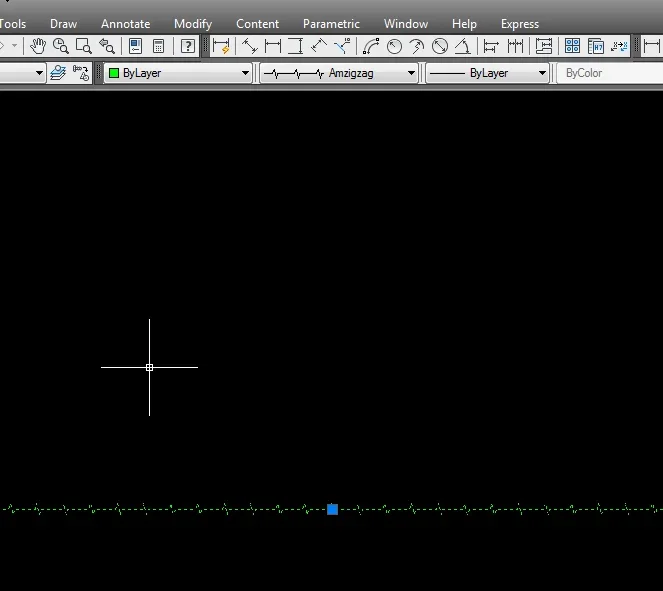
Task: Click the Zoom Previous icon
Action: point(107,46)
